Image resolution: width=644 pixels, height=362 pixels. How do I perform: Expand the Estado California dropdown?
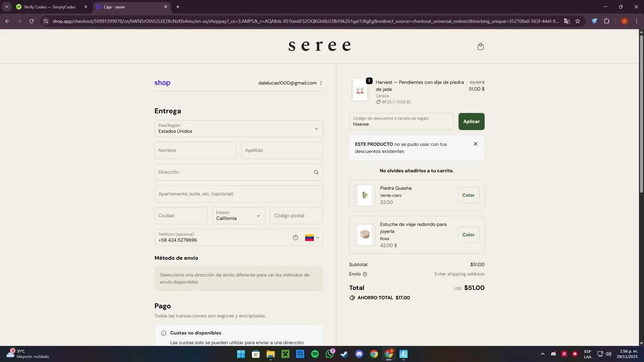point(239,216)
